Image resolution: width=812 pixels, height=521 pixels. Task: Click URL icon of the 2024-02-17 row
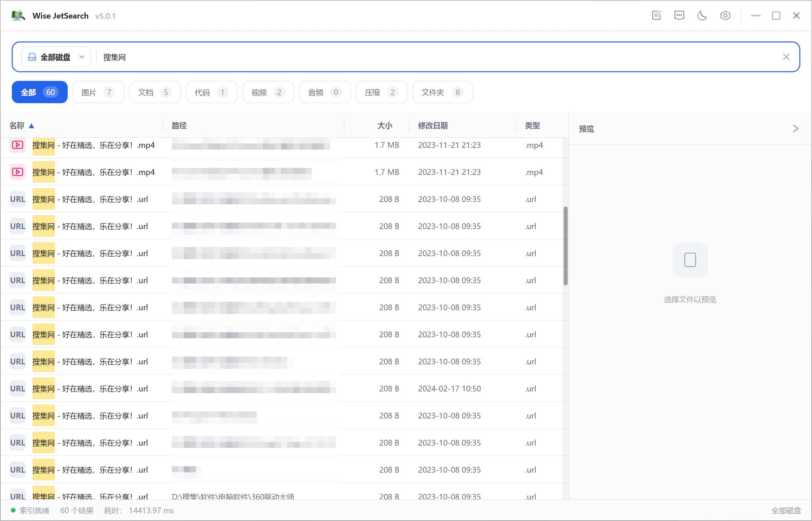pyautogui.click(x=18, y=388)
